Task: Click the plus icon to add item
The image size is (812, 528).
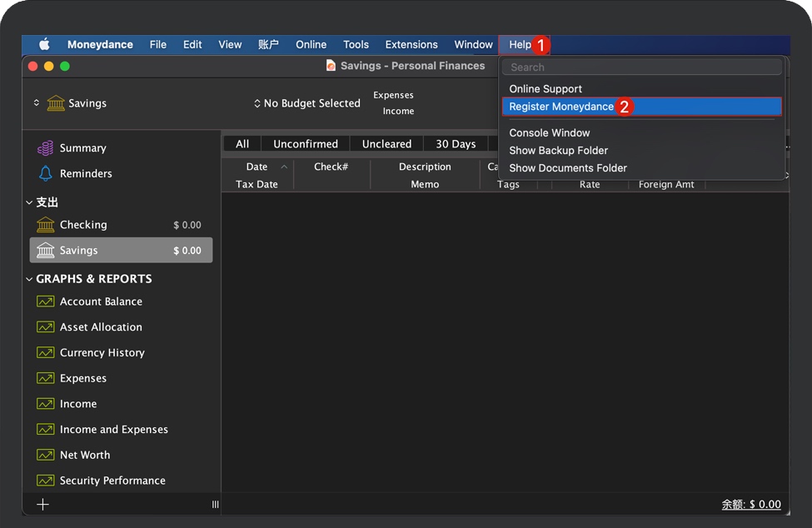Action: pyautogui.click(x=43, y=504)
